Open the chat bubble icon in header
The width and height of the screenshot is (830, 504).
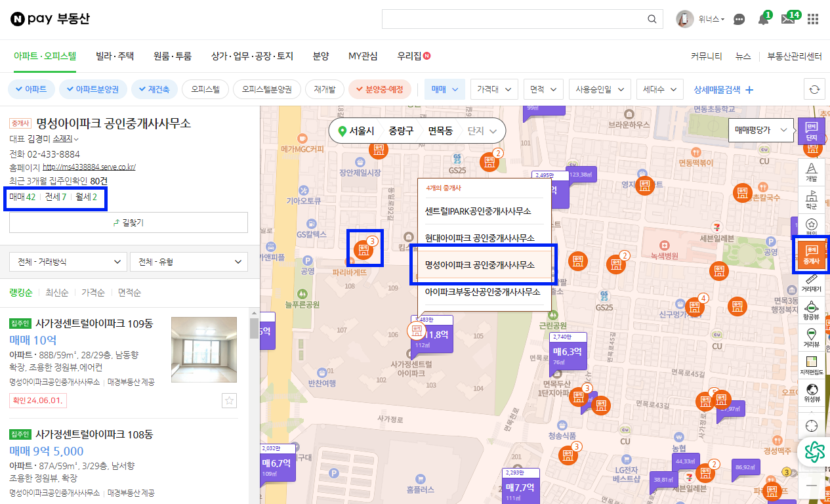739,19
